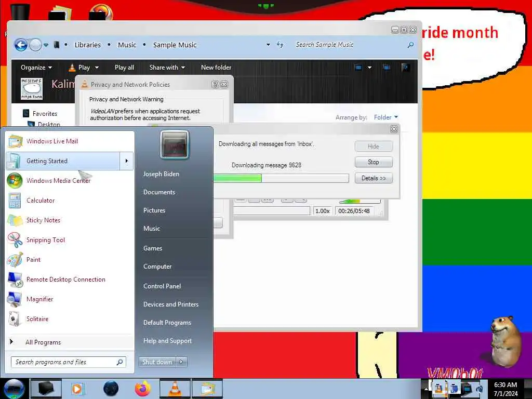The image size is (532, 399).
Task: Click the help button on Privacy and Network Policies dialog
Action: pyautogui.click(x=215, y=85)
